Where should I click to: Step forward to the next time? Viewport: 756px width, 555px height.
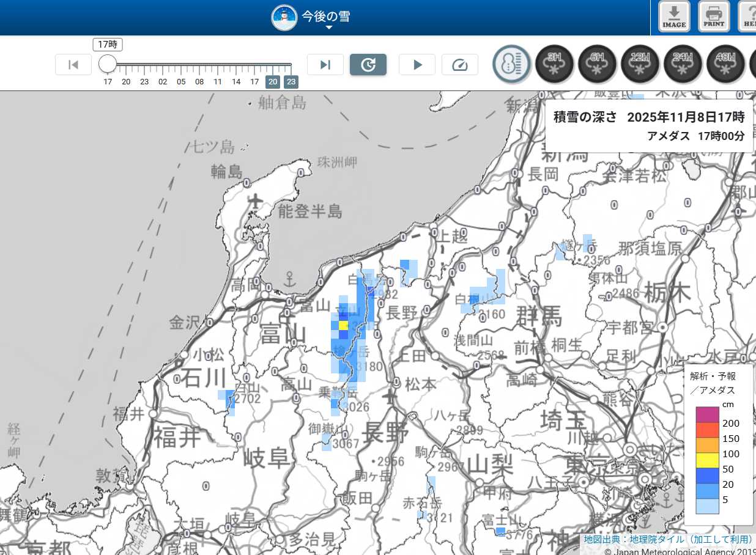[325, 65]
